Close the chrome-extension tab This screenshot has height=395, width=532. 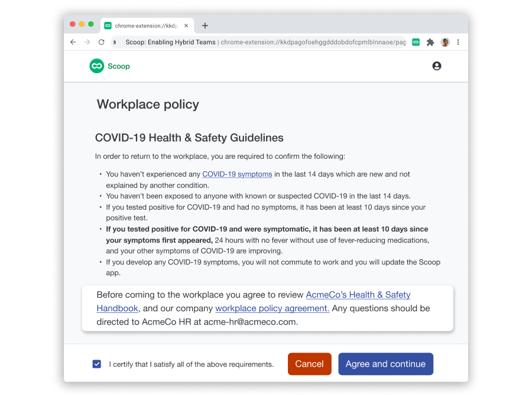coord(186,26)
